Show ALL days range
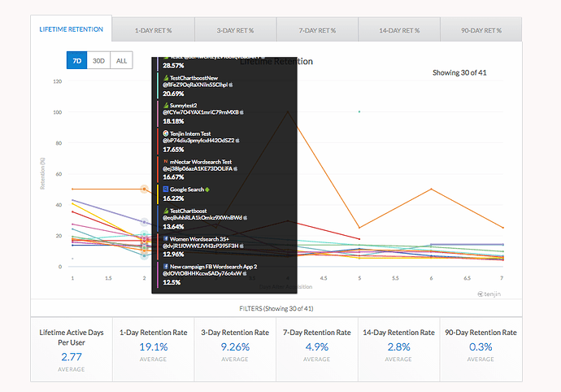This screenshot has width=561, height=392. pos(122,60)
